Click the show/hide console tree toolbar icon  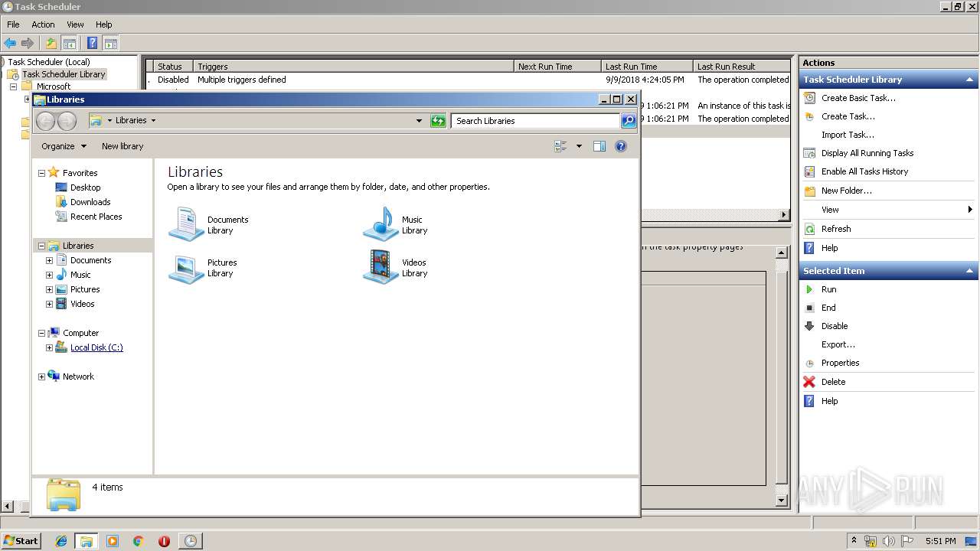70,44
